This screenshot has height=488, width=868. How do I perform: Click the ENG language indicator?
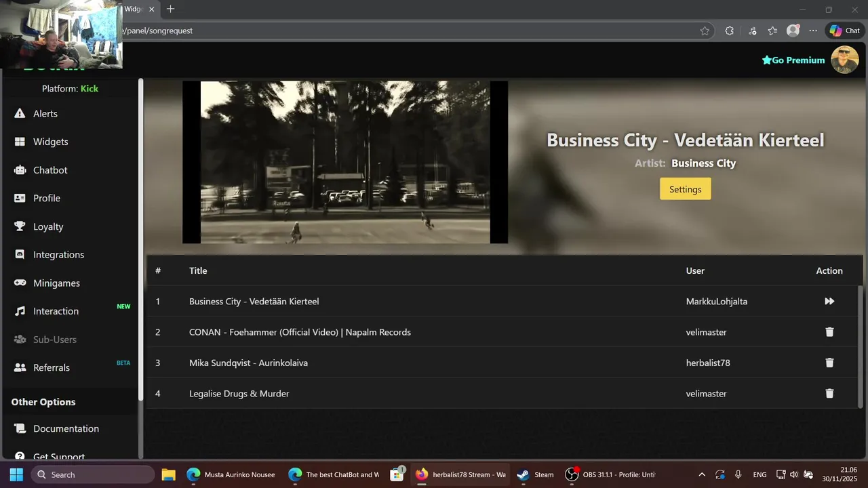coord(760,474)
